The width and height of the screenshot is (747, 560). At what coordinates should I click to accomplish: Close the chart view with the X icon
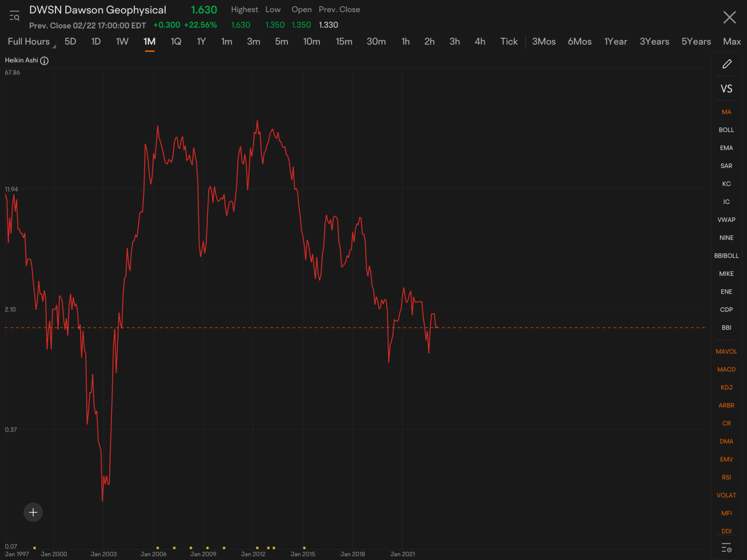point(729,17)
